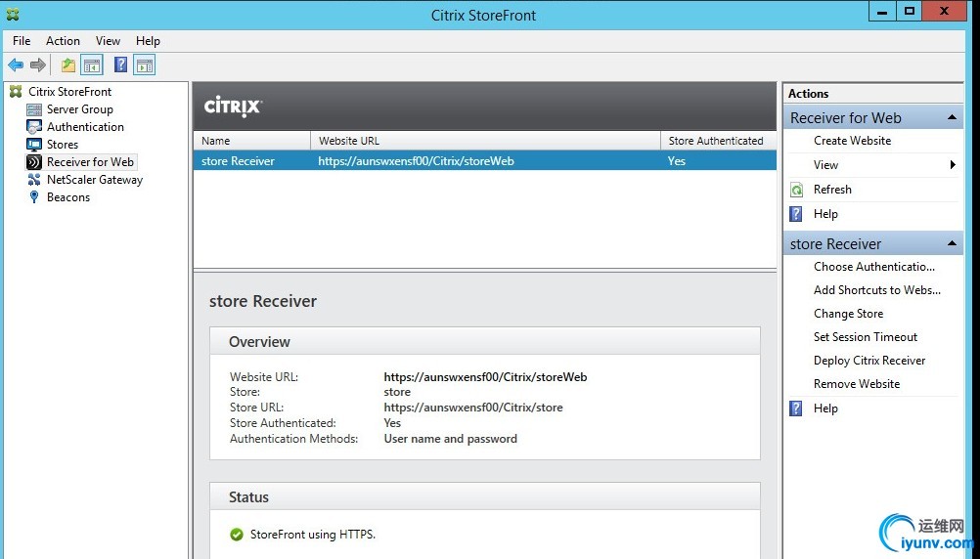
Task: Select Stores in the tree
Action: coord(63,145)
